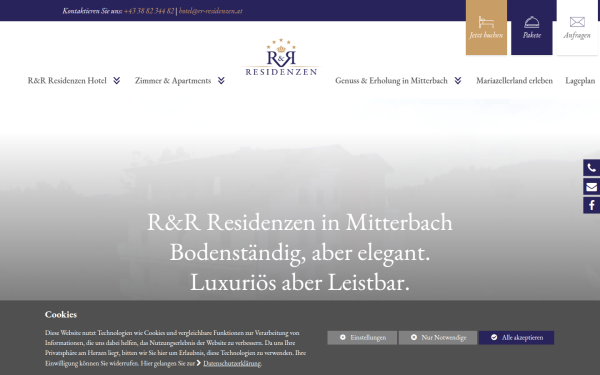Click the mail icon in side panel
The width and height of the screenshot is (600, 375).
pyautogui.click(x=591, y=187)
